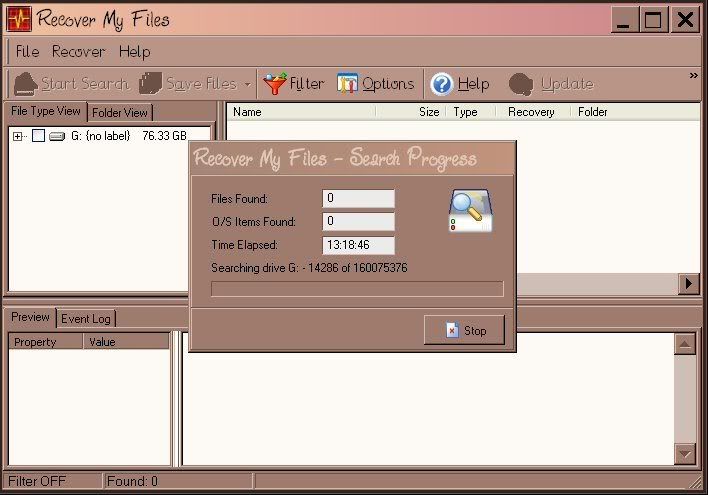
Task: Expand the G: drive tree node
Action: [17, 136]
